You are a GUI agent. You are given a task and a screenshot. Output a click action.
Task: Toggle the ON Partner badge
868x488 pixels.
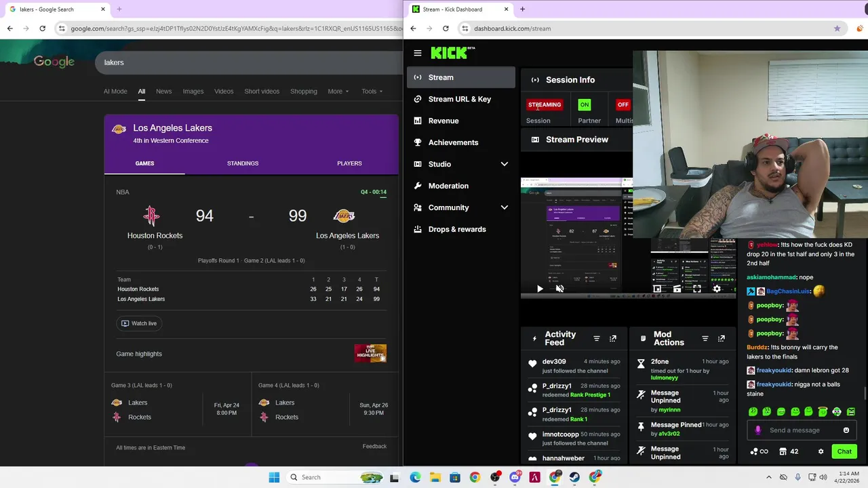584,104
